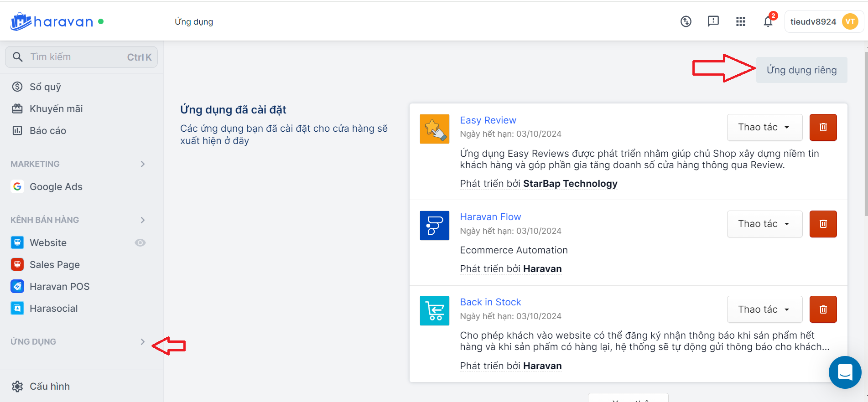868x402 pixels.
Task: Click Haravan developer name under Back in Stock
Action: tap(542, 366)
